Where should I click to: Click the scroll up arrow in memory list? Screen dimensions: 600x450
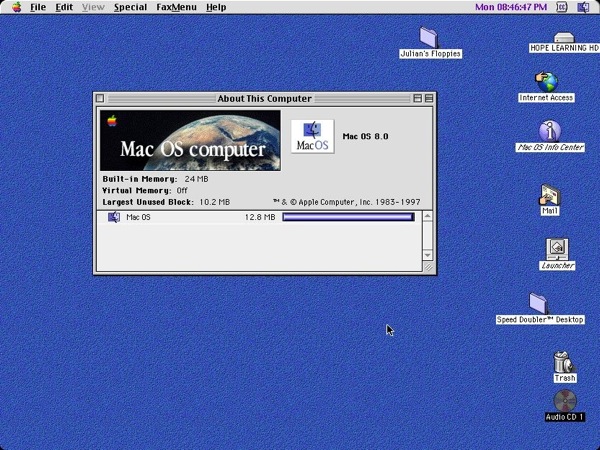click(427, 217)
